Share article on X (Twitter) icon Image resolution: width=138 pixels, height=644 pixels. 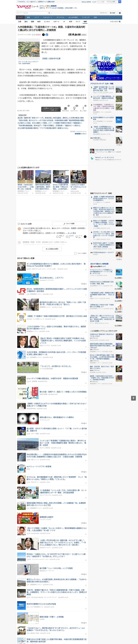click(x=43, y=35)
